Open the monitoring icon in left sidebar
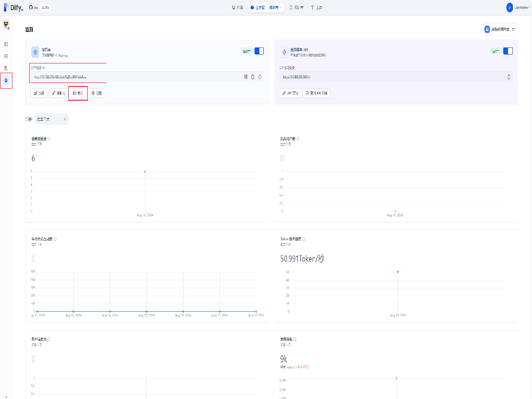Viewport: 532px width, 399px height. point(6,80)
